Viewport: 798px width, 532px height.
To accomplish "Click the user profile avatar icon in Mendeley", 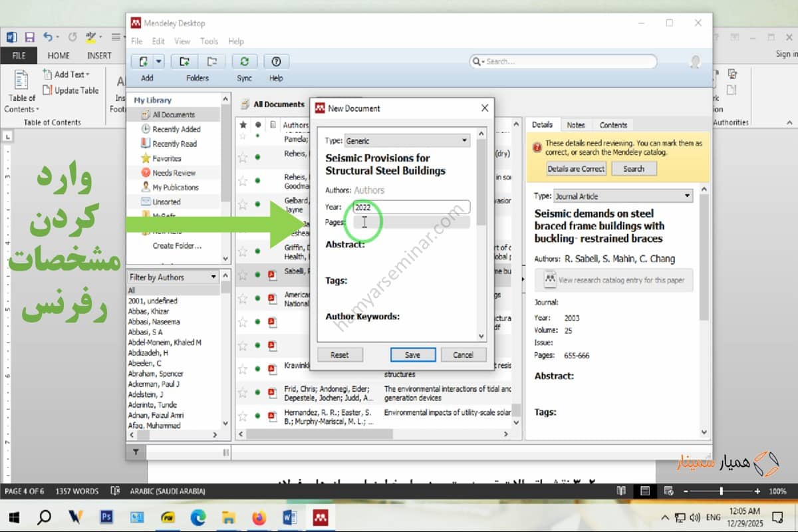I will coord(695,62).
